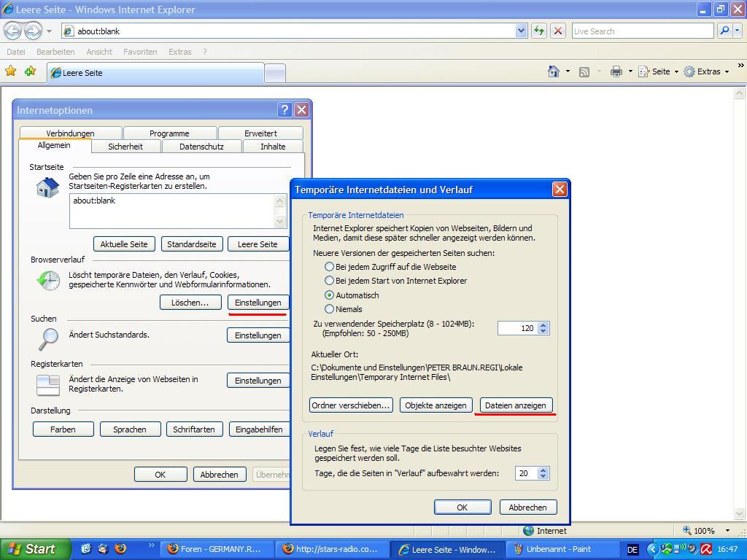Switch to the Datenschutz tab
Screen dimensions: 747x560
pos(201,146)
